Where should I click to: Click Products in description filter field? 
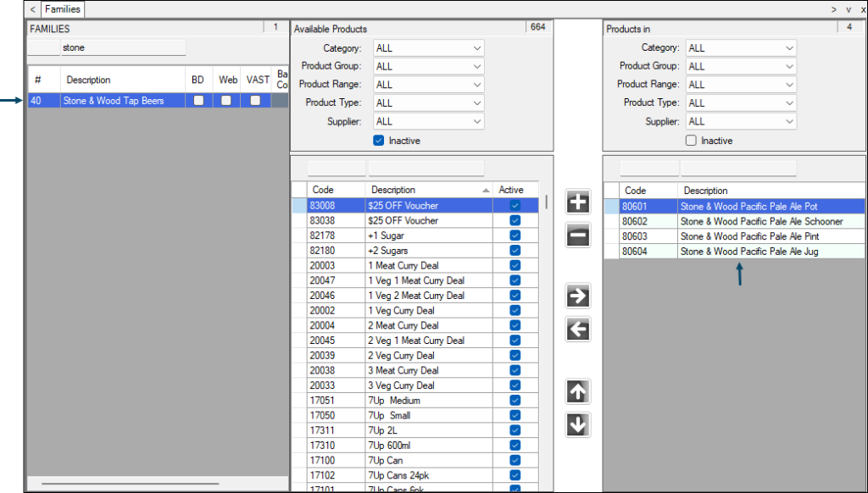(x=738, y=169)
